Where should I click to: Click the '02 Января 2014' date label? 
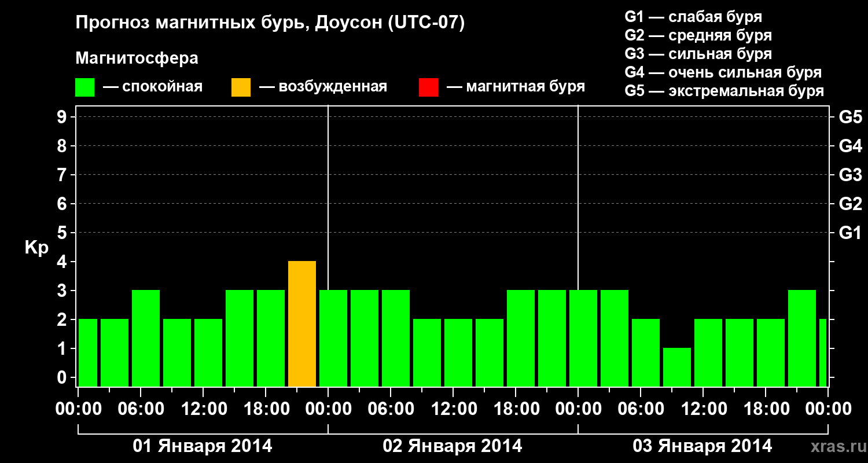[x=453, y=446]
